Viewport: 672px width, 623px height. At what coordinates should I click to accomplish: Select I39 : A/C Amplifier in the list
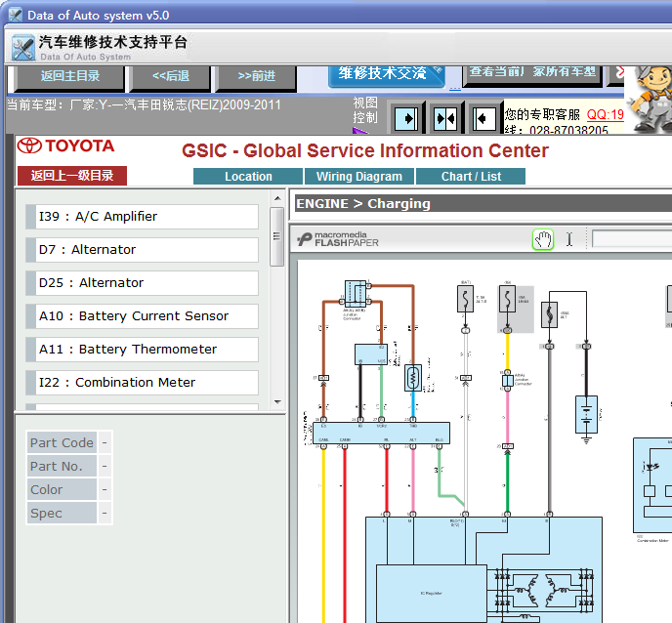click(143, 217)
